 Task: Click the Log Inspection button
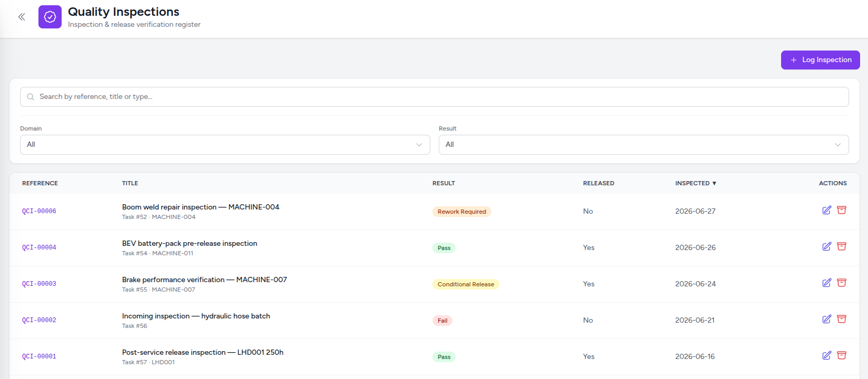pos(820,60)
